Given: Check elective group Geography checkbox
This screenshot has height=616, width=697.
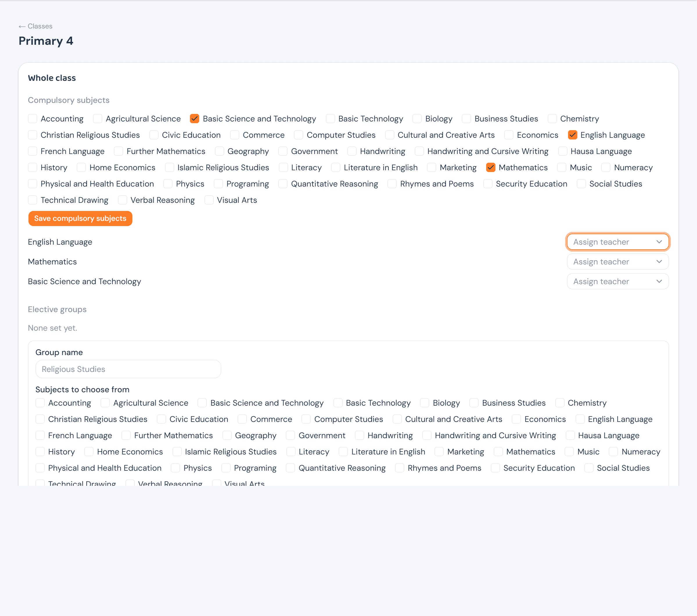Looking at the screenshot, I should coord(227,436).
